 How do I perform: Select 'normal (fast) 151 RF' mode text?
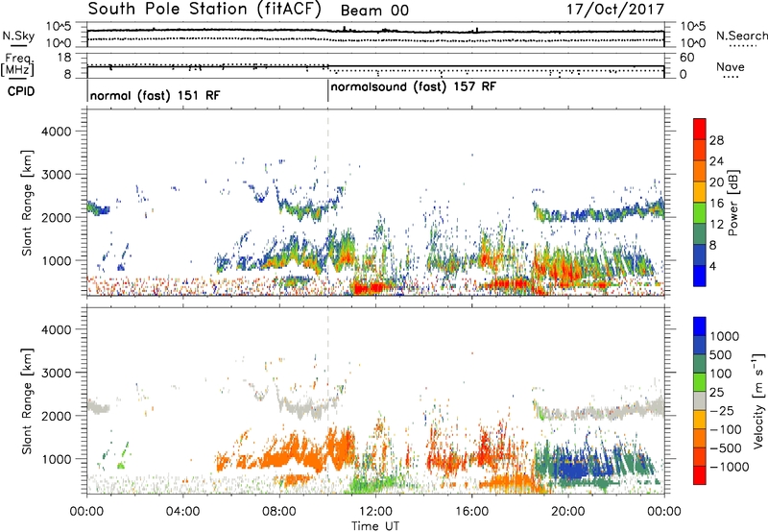click(x=156, y=95)
